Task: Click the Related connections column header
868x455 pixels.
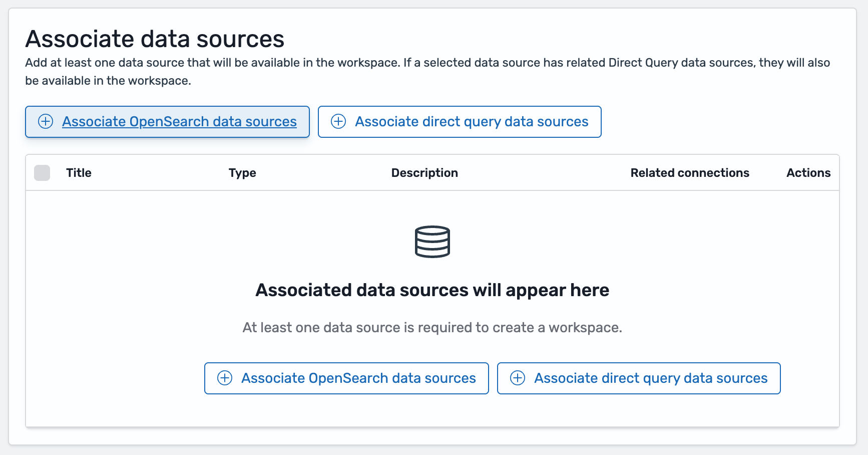Action: (690, 173)
